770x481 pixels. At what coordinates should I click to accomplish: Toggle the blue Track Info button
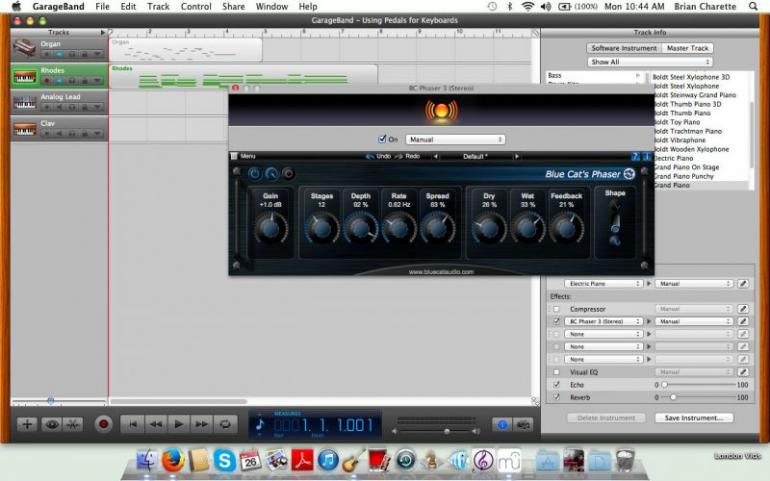(502, 424)
